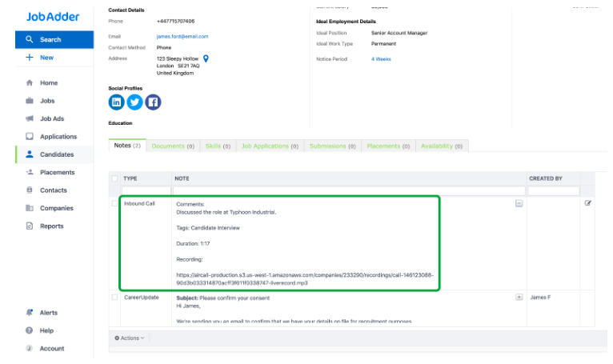Tick the CareerUpdate note checkbox
613x364 pixels.
click(x=114, y=297)
